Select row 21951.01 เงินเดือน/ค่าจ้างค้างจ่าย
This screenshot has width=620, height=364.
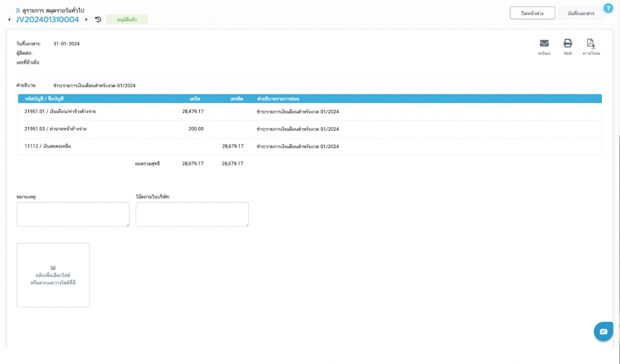61,112
